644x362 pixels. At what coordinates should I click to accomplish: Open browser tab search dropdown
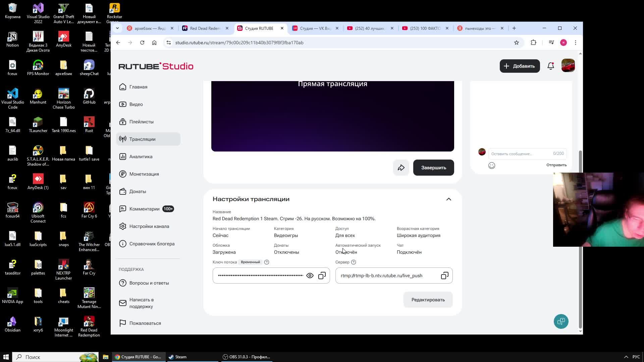pyautogui.click(x=117, y=28)
